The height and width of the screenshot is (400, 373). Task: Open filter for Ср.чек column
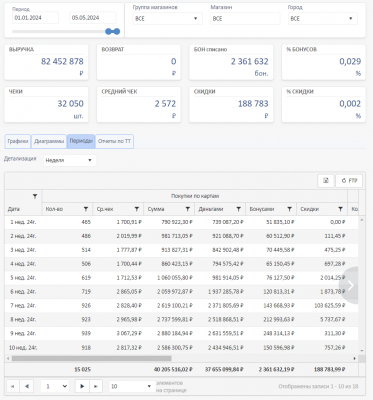pyautogui.click(x=137, y=209)
